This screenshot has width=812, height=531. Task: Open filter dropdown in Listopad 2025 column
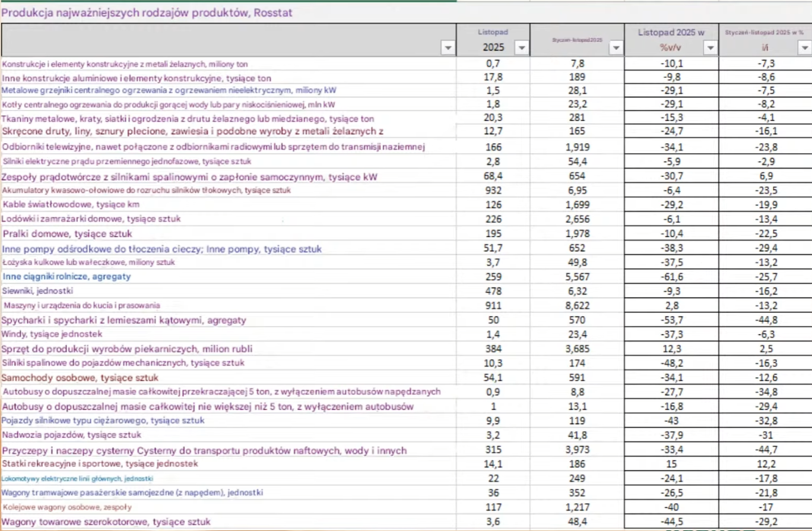(x=521, y=48)
